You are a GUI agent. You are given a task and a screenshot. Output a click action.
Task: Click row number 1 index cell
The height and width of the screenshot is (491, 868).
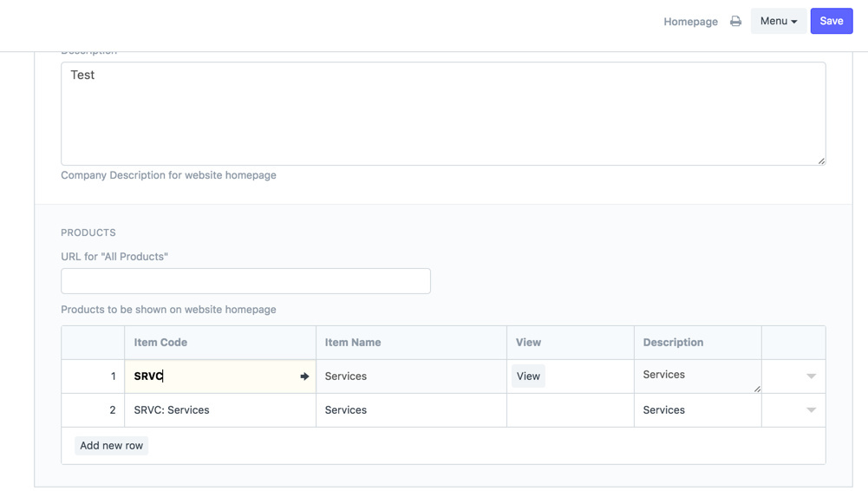(93, 376)
